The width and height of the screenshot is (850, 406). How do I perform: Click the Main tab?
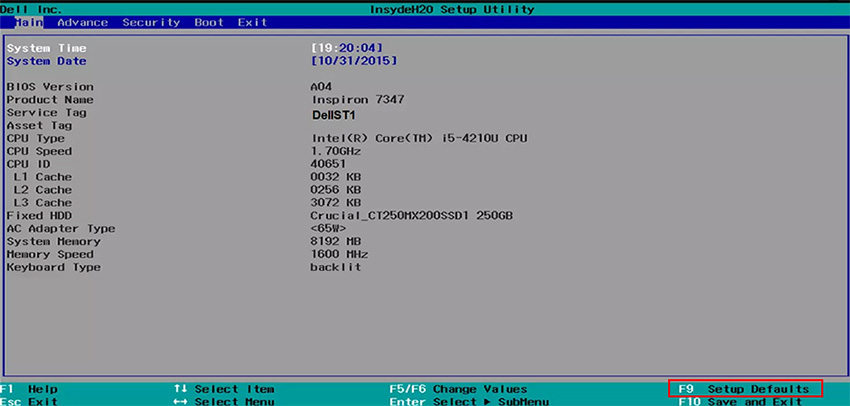click(29, 22)
